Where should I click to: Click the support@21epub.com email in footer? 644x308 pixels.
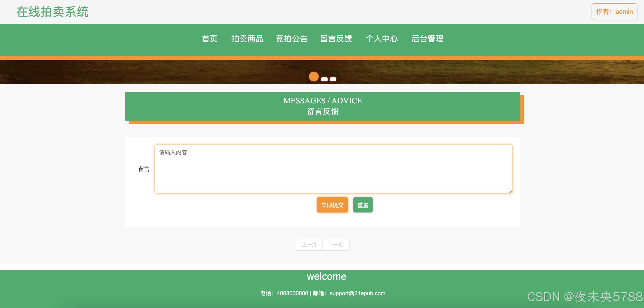coord(357,293)
